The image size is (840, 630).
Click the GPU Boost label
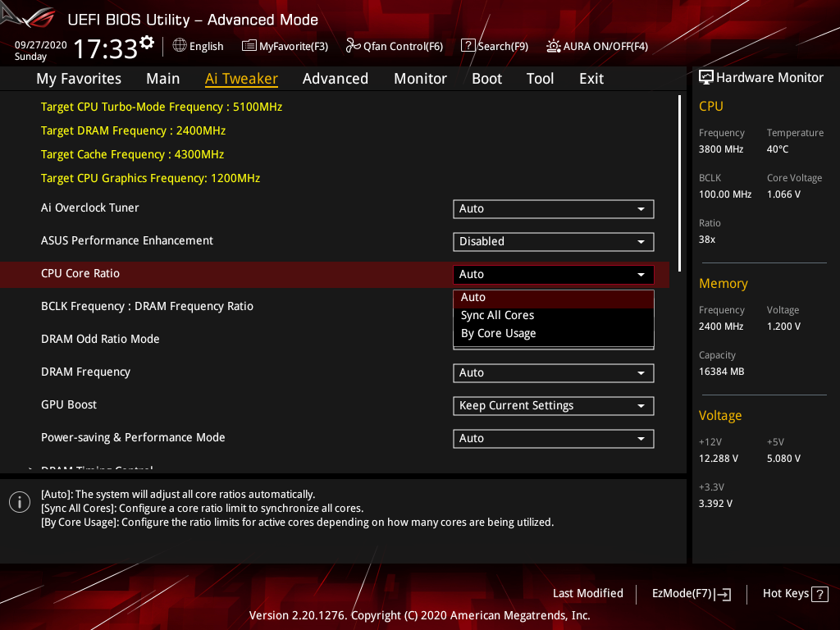(69, 404)
